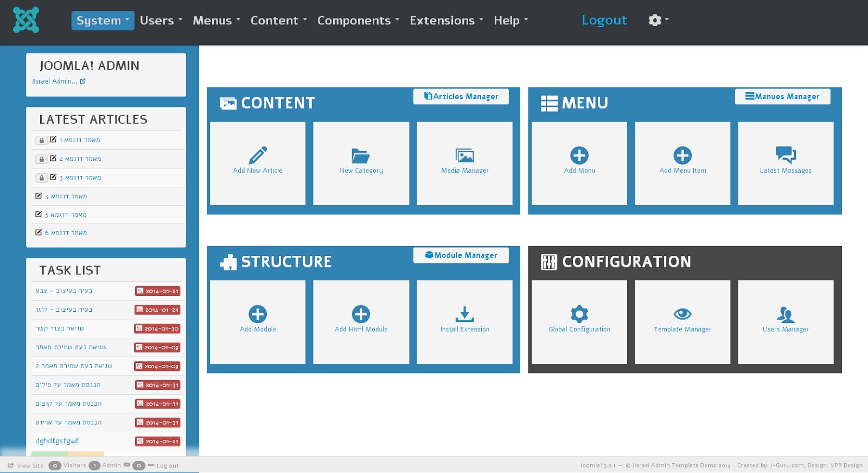Open task הכנסת מאמר על פילים
The image size is (868, 473).
point(68,384)
